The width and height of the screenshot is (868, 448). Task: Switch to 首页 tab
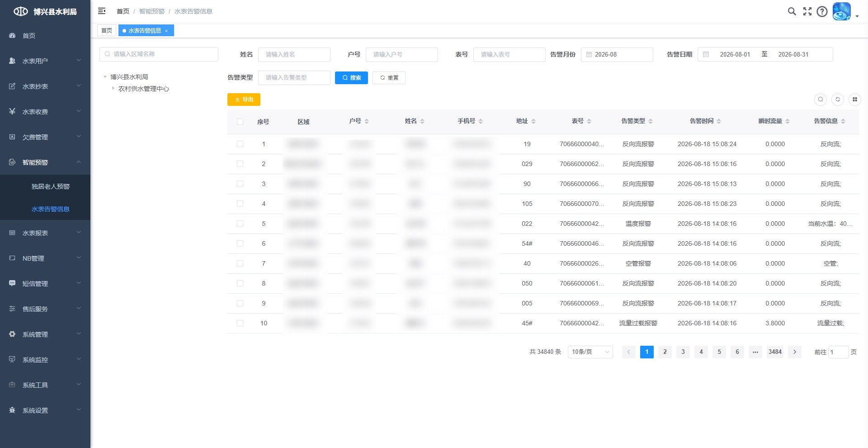107,30
